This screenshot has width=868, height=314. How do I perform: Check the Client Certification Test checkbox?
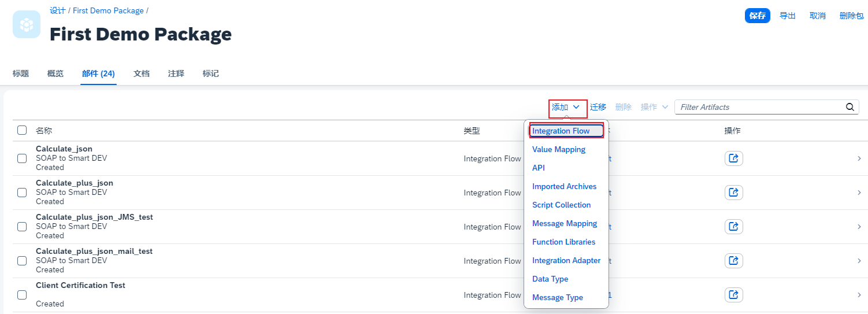coord(22,295)
